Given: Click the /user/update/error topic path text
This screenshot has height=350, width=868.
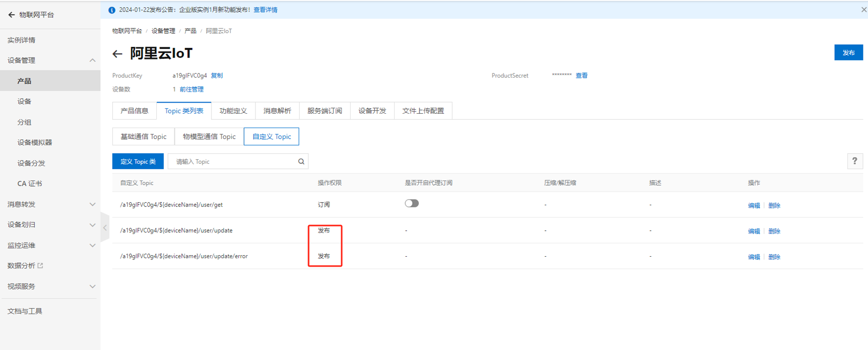Looking at the screenshot, I should point(184,256).
